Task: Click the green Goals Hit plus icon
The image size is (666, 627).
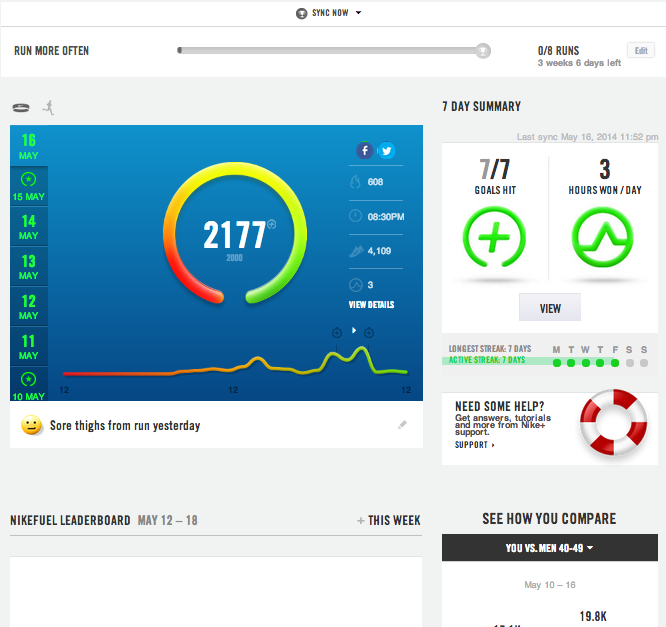Action: tap(494, 237)
